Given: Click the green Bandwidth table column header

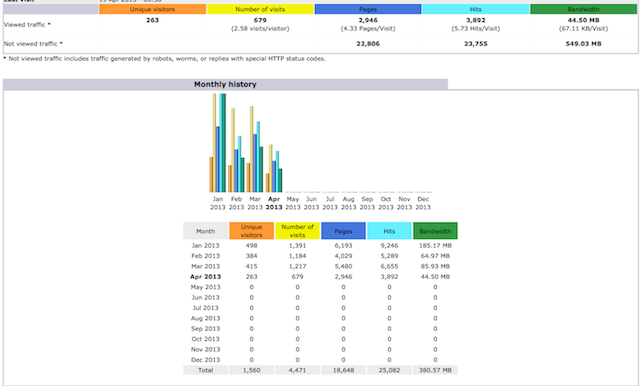Looking at the screenshot, I should [435, 231].
